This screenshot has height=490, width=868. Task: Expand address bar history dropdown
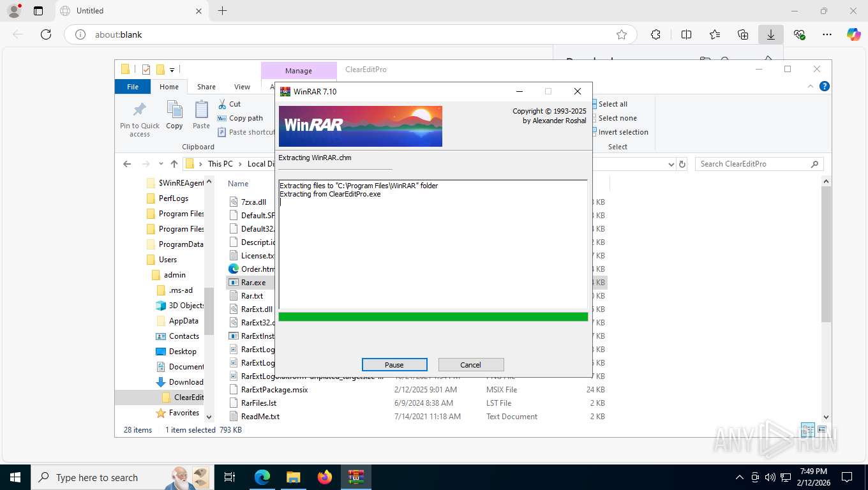tap(671, 164)
